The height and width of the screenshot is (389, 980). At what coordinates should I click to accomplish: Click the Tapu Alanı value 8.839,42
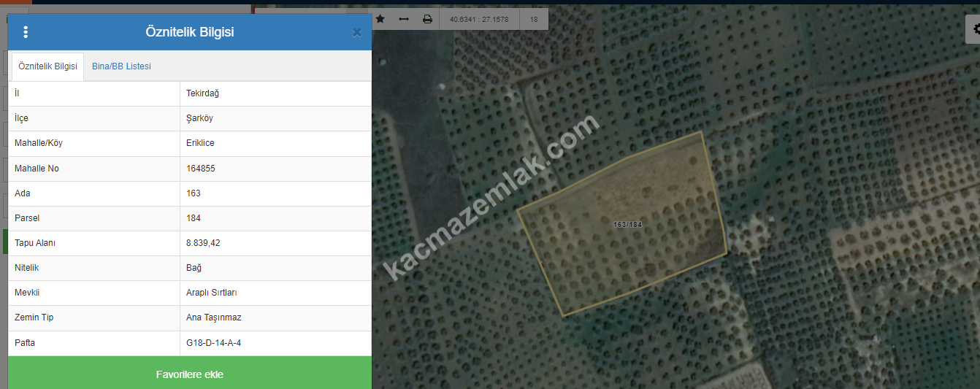(x=203, y=243)
